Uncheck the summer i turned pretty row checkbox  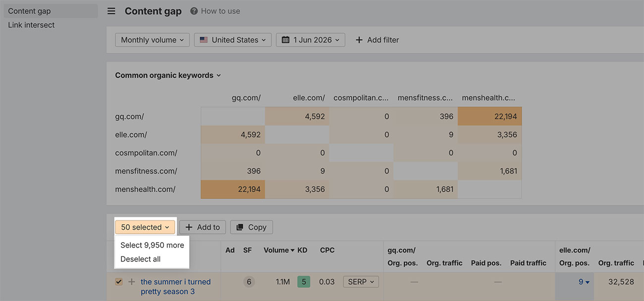click(x=119, y=282)
